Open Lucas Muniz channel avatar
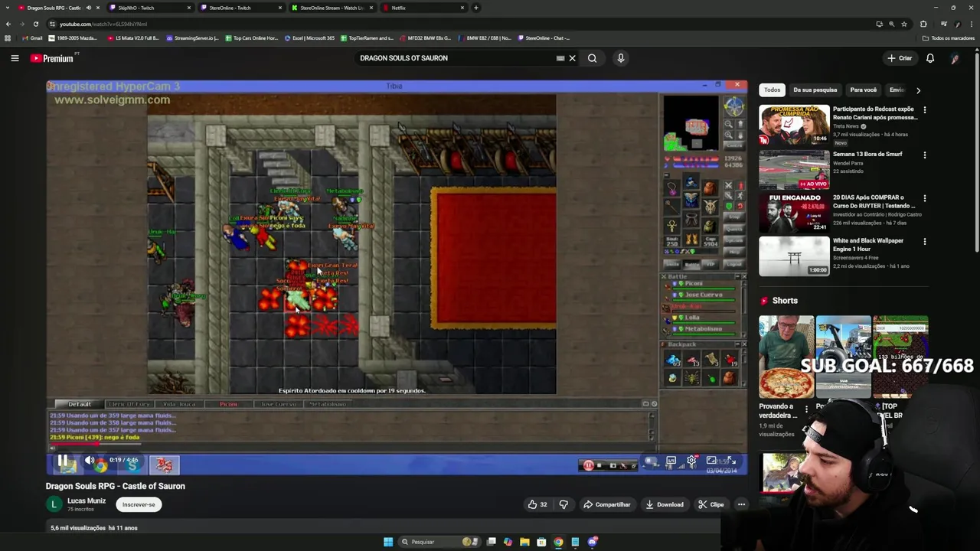 tap(54, 504)
